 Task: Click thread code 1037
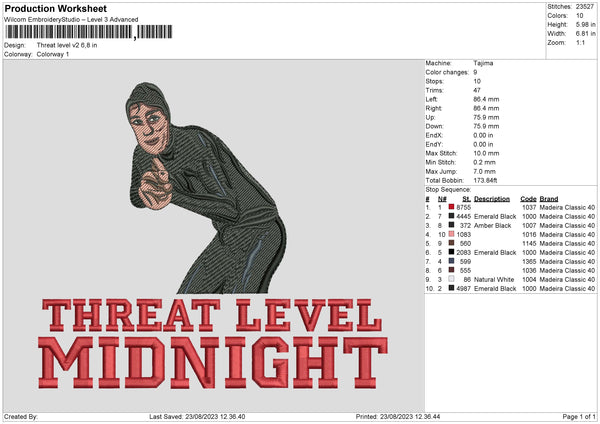click(529, 207)
